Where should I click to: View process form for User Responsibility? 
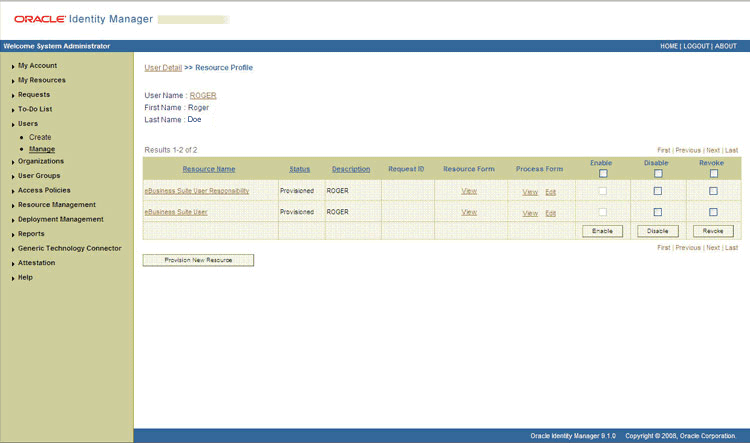(x=530, y=192)
